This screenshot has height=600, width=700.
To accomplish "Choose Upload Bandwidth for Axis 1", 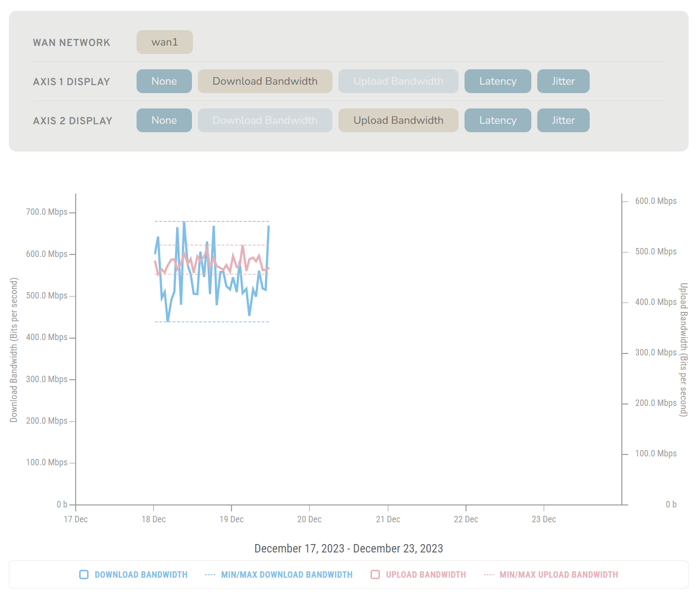I will pos(398,81).
